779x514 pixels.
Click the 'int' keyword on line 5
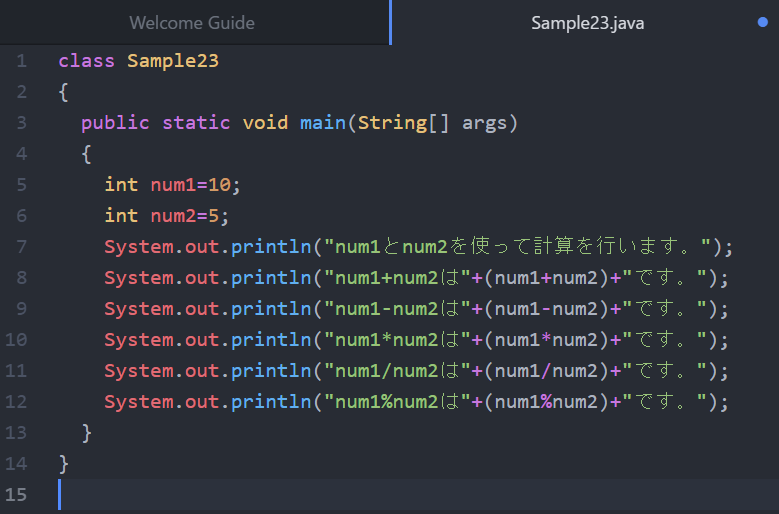121,185
